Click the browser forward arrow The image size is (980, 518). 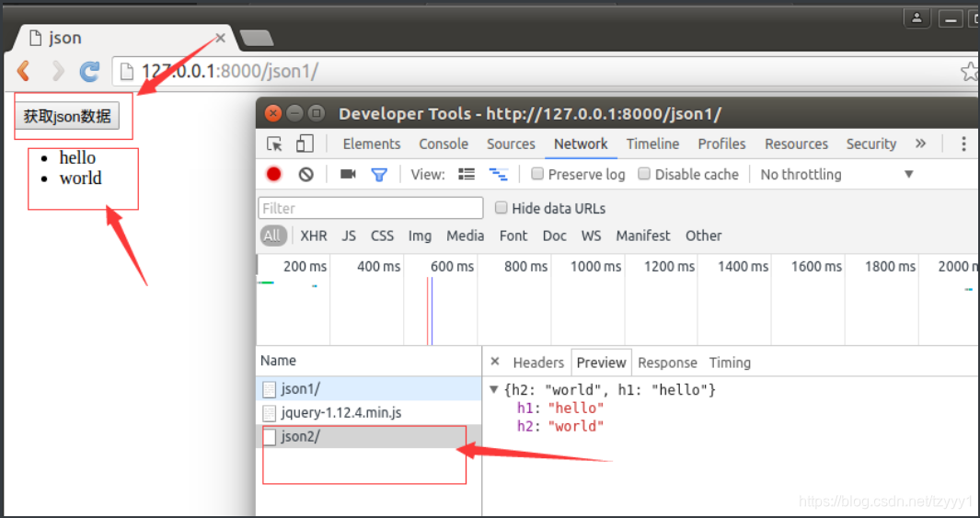pyautogui.click(x=57, y=71)
